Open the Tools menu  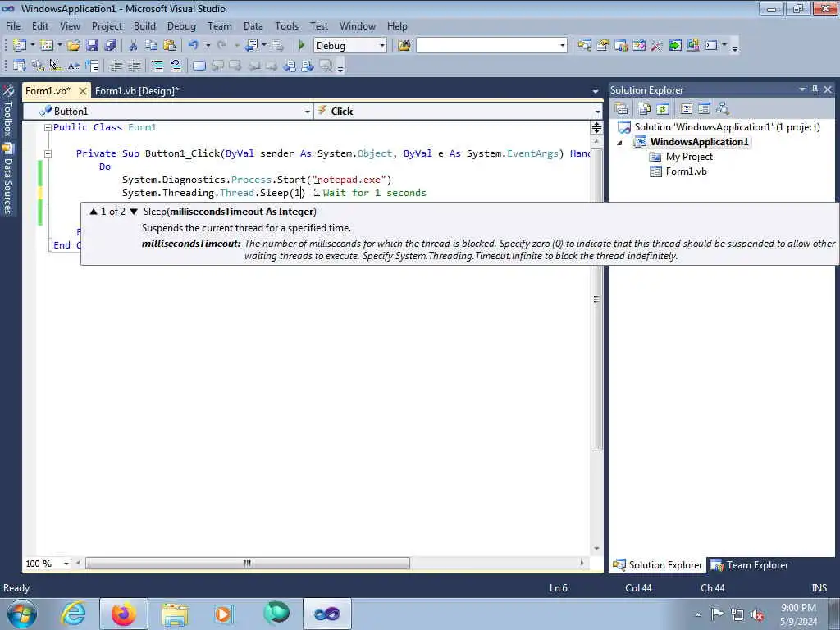286,25
